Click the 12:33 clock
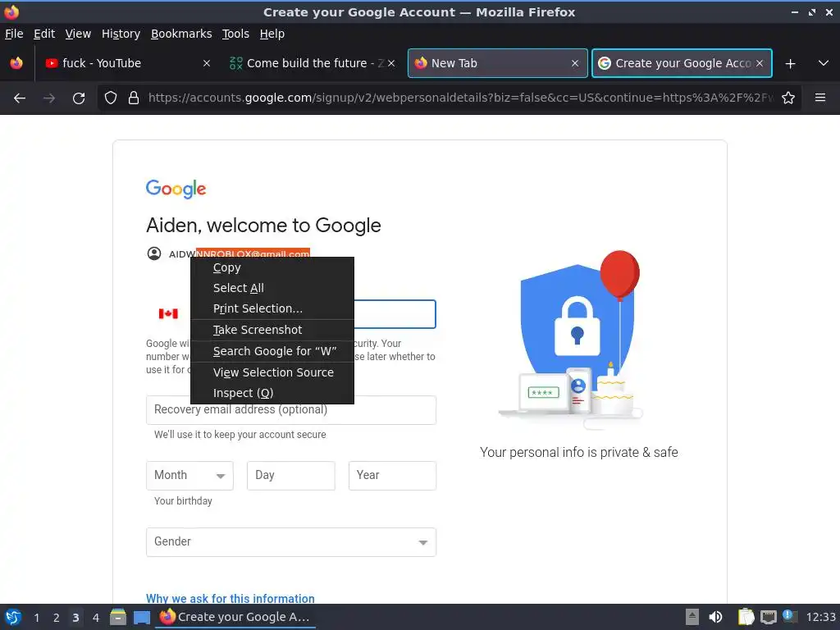This screenshot has height=630, width=840. [x=820, y=617]
